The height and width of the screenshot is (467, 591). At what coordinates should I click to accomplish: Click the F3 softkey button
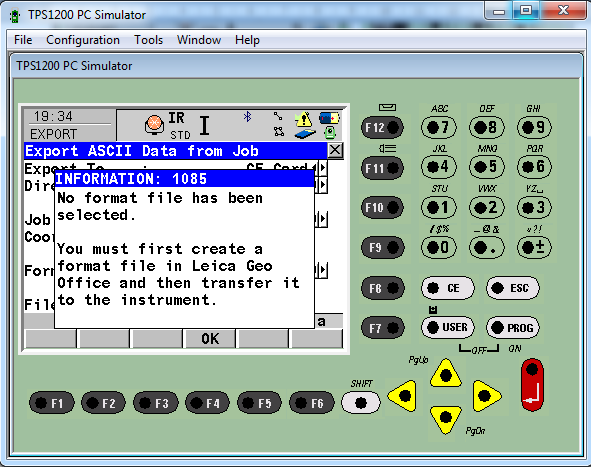(x=156, y=403)
